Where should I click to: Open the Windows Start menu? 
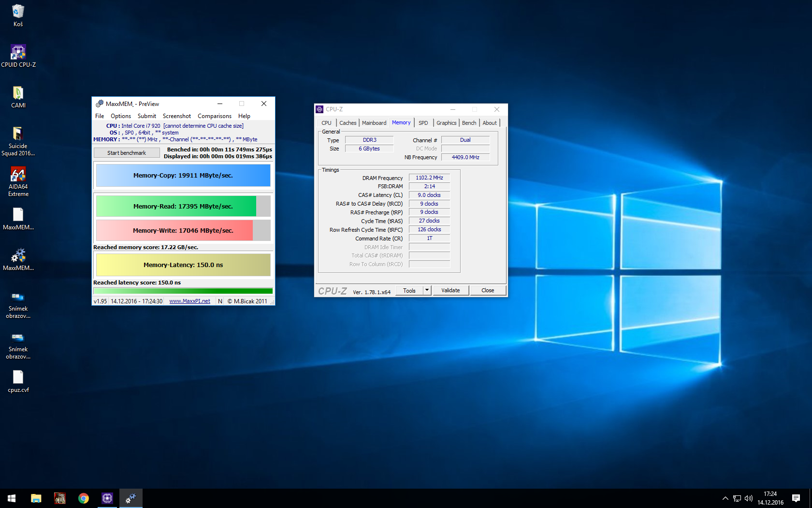[x=12, y=498]
